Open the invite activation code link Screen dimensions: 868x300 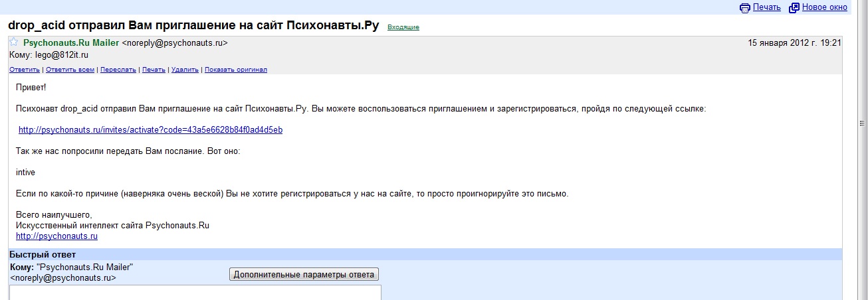(x=150, y=130)
